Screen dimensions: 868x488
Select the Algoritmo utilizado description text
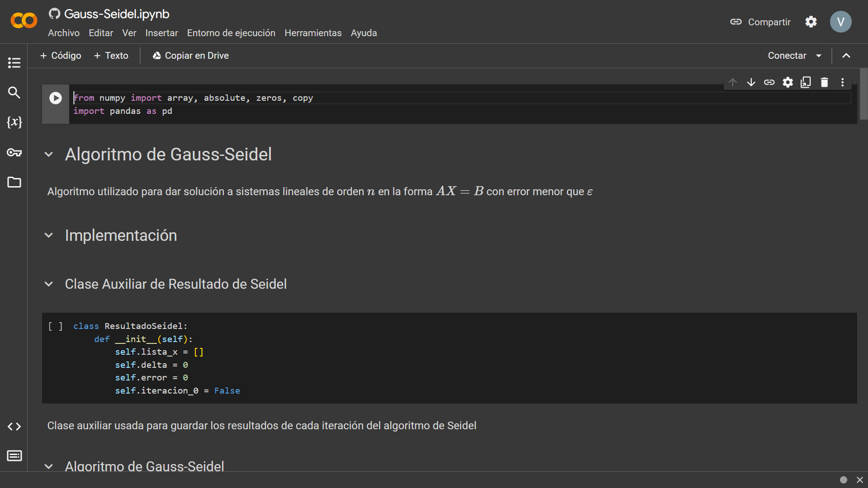[320, 192]
